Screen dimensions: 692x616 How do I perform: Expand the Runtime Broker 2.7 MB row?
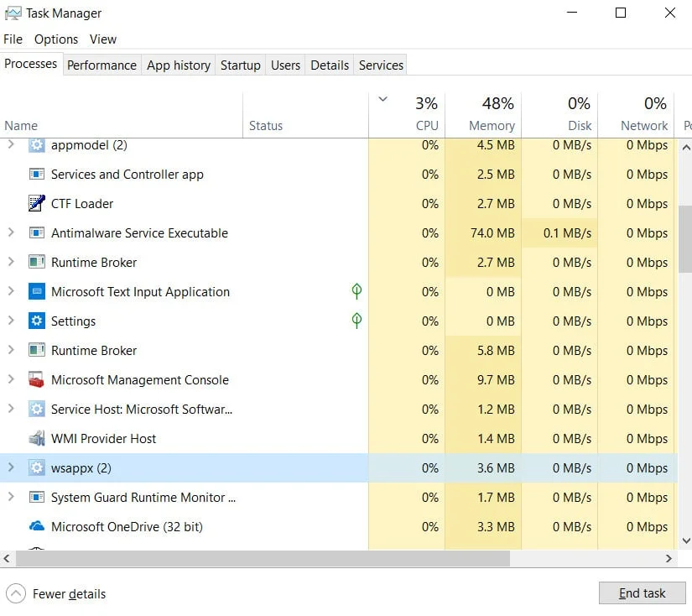[x=11, y=261]
